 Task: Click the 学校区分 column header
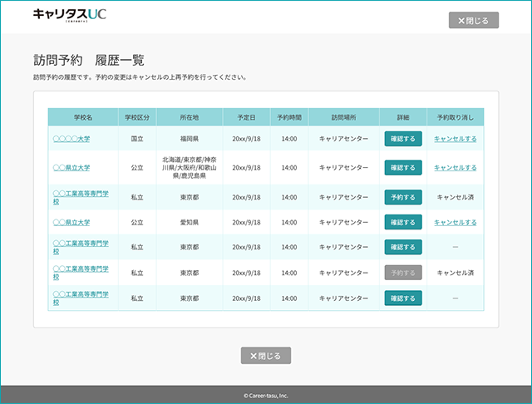coord(137,117)
